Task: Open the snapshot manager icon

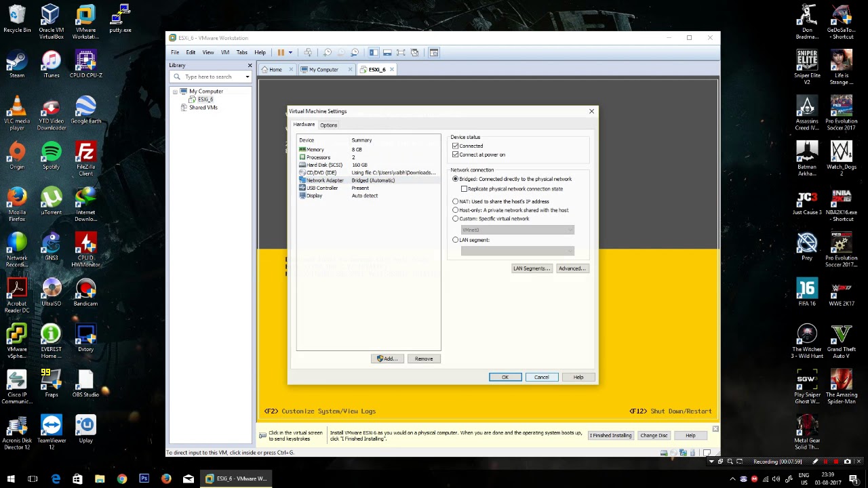Action: tap(355, 52)
